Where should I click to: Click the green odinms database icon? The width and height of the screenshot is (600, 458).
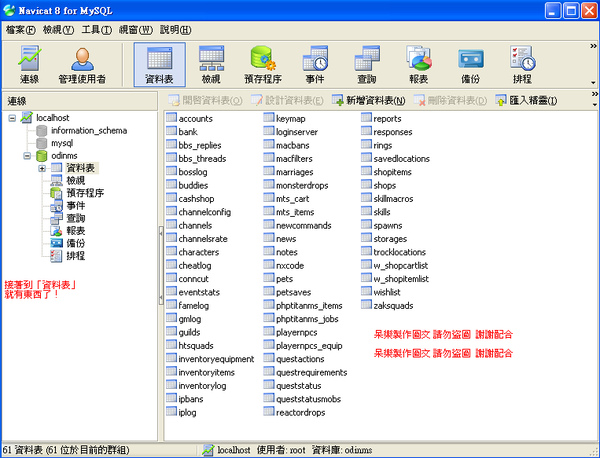click(x=41, y=156)
